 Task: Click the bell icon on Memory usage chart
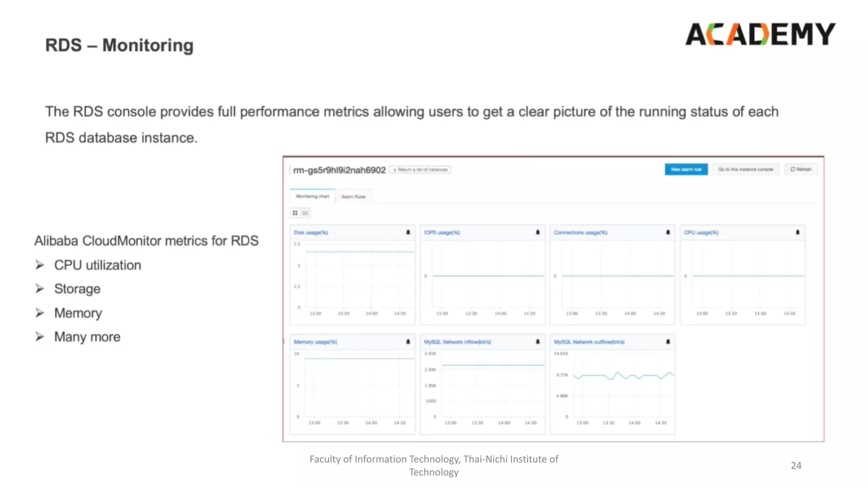coord(408,341)
